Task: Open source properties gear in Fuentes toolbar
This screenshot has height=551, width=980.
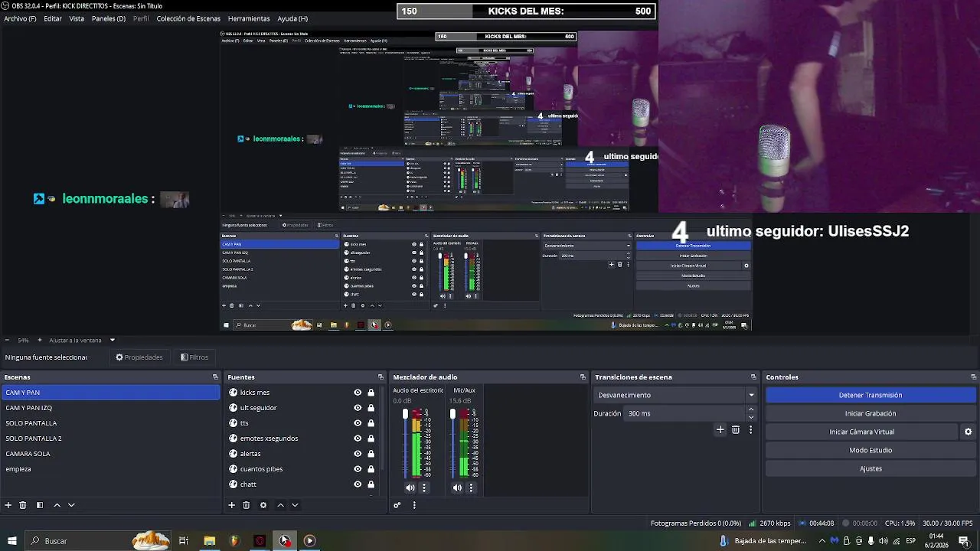Action: coord(263,505)
